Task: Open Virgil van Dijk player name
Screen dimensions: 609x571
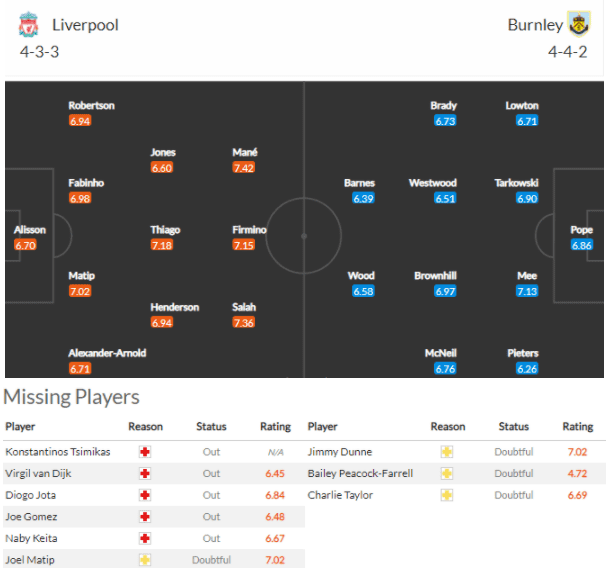Action: 39,473
